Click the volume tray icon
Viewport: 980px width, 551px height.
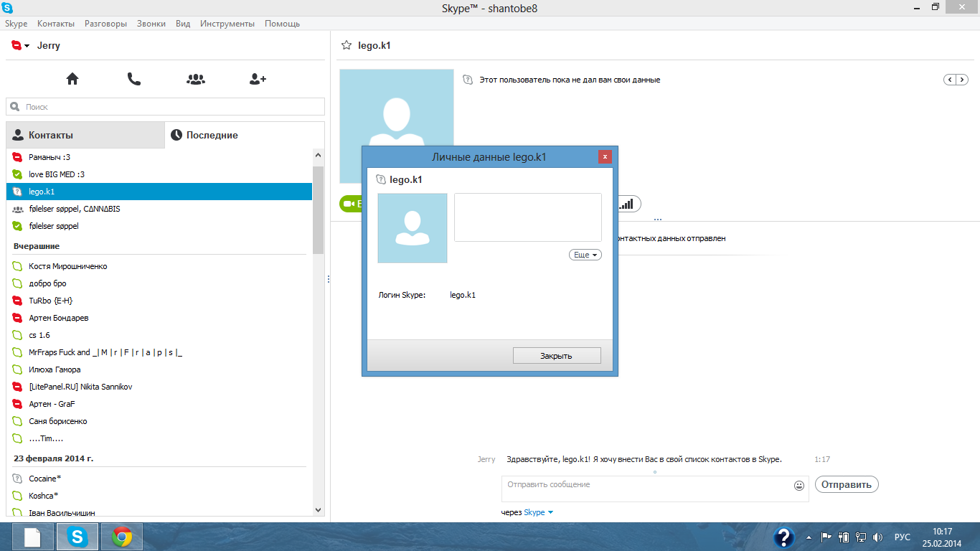tap(877, 537)
